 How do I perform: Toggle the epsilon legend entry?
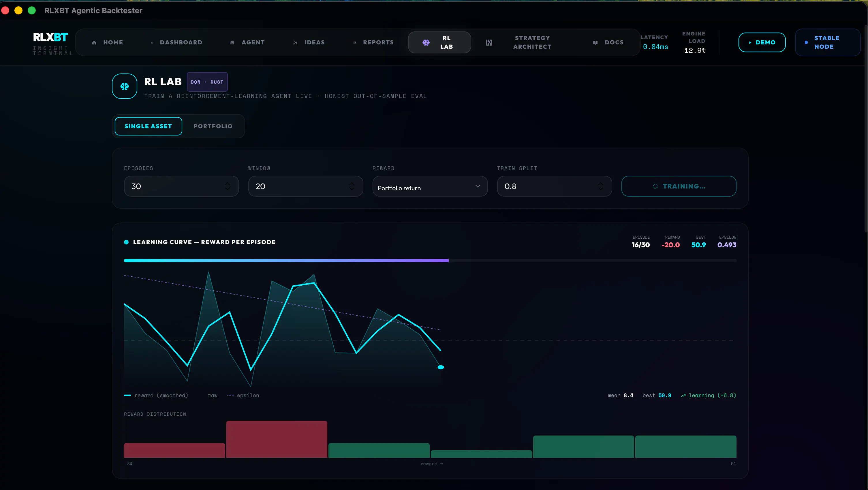(x=243, y=395)
